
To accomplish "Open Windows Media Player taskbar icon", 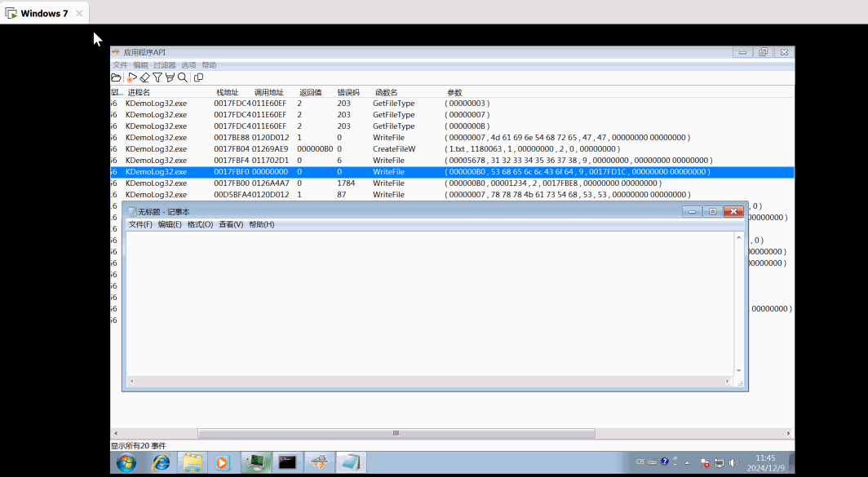I will [x=222, y=462].
